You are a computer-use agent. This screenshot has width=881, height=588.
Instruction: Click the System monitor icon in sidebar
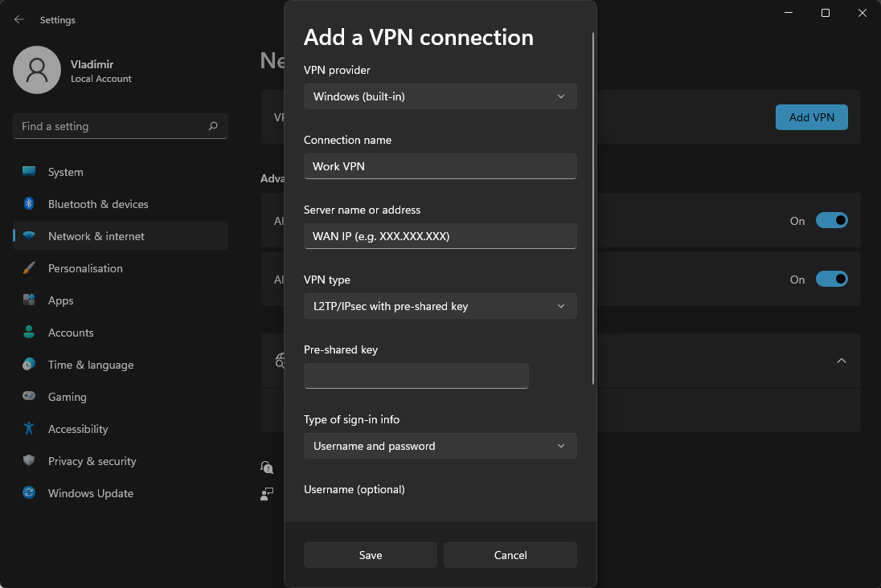pos(29,172)
